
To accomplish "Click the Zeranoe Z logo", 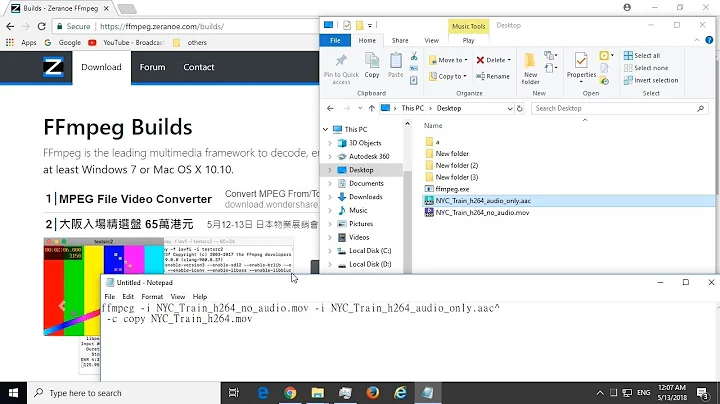I will (54, 67).
